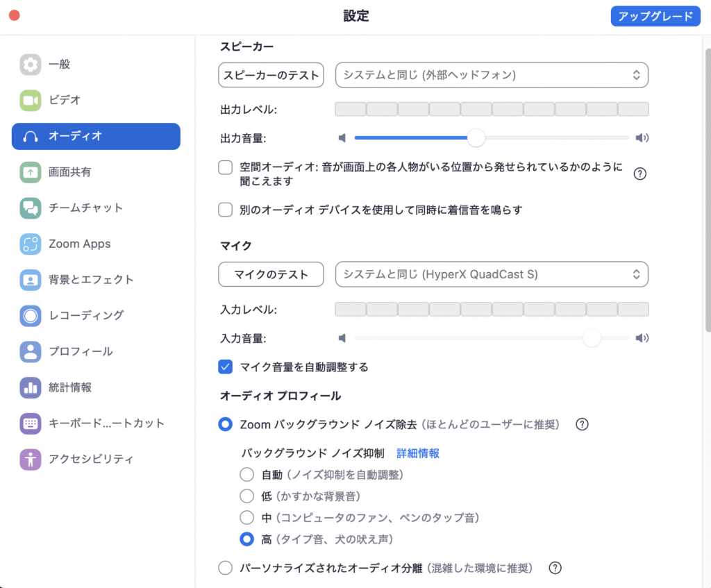Open microphone device dropdown (HyperX QuadCast S)
This screenshot has height=588, width=711.
coord(492,274)
